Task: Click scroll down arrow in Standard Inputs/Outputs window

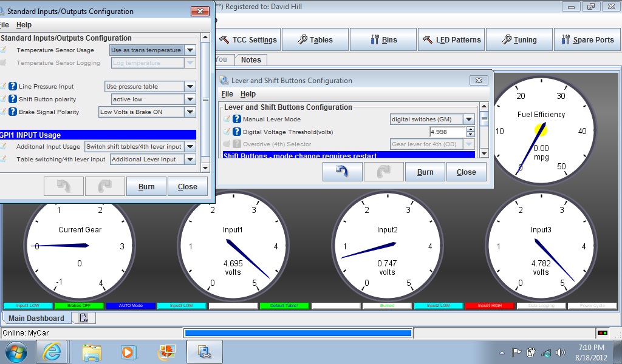Action: (205, 168)
